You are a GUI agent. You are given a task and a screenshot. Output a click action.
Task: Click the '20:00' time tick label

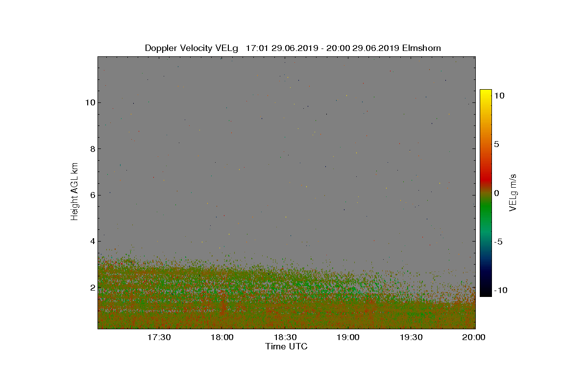[x=475, y=337]
